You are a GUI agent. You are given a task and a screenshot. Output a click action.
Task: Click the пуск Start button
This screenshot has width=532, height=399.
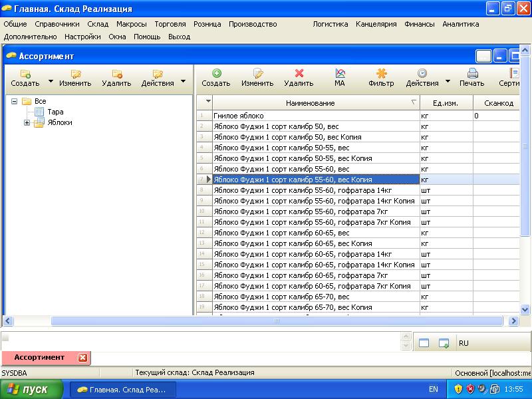point(31,389)
